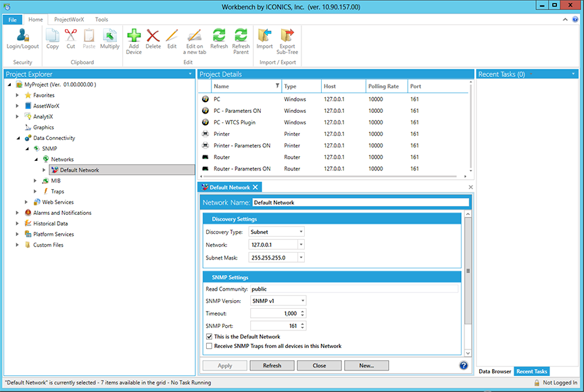Open the Discovery Type dropdown

[301, 232]
